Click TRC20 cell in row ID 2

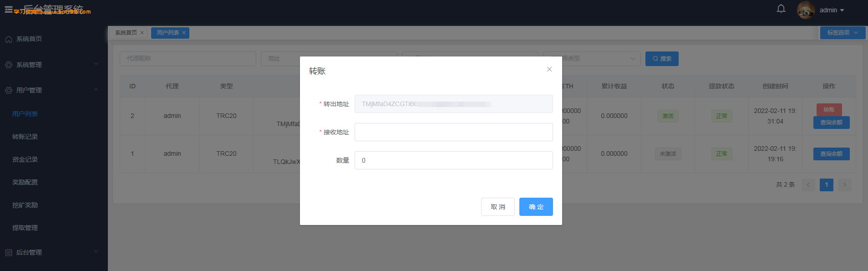click(x=226, y=116)
